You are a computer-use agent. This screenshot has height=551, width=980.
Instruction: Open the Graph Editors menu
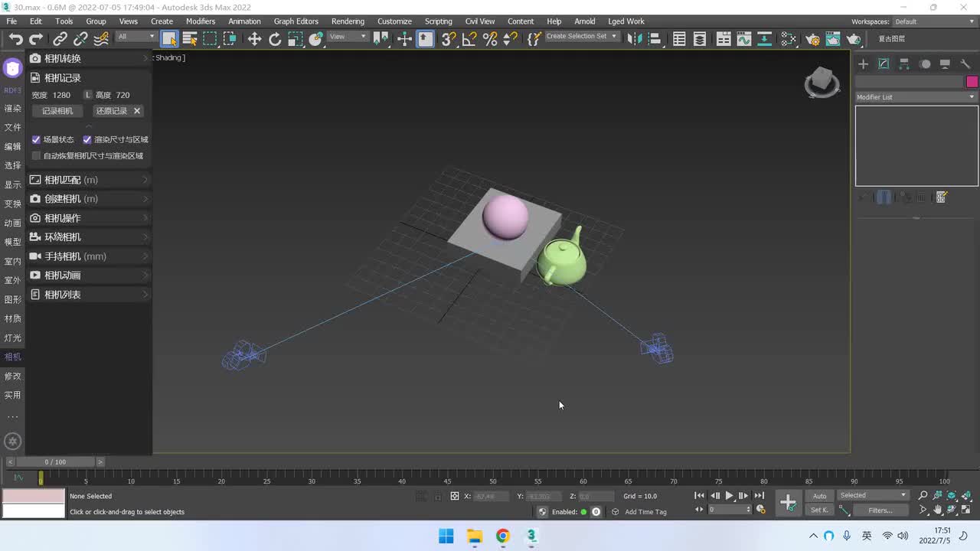point(296,21)
